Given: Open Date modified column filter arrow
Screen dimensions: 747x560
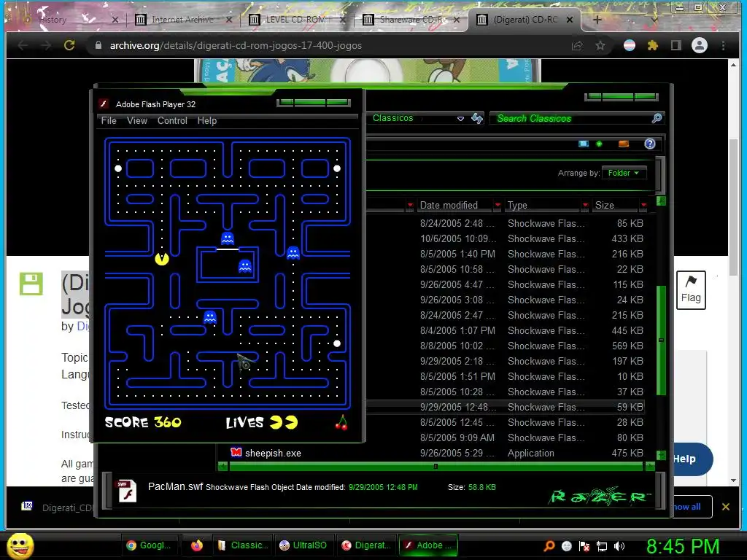Looking at the screenshot, I should click(x=498, y=205).
